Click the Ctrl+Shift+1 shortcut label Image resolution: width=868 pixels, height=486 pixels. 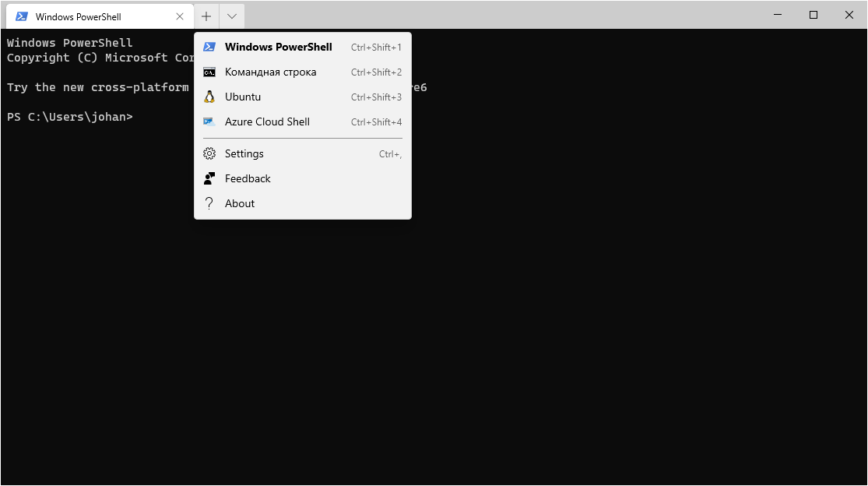[x=377, y=47]
